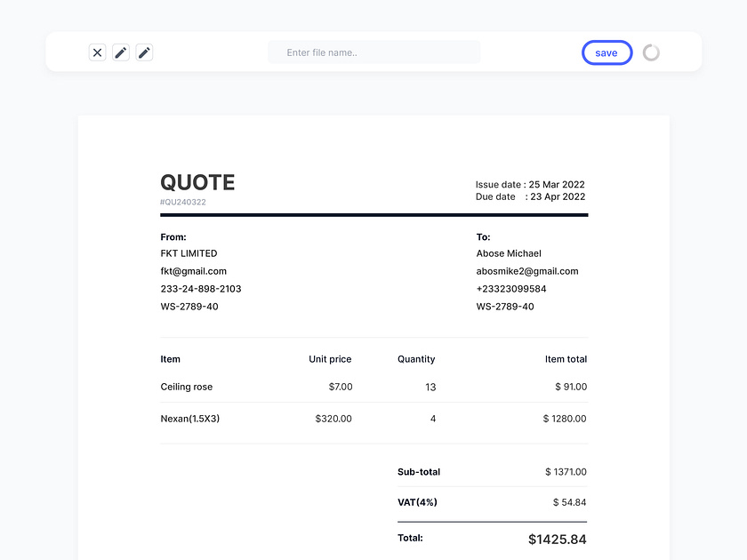Click the fkt@gmail.com sender email
The height and width of the screenshot is (560, 747).
[193, 271]
